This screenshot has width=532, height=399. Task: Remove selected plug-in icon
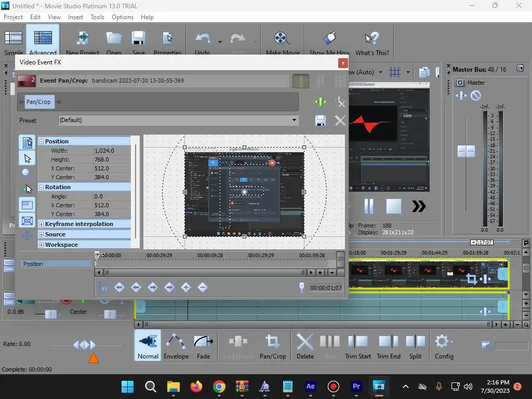(340, 102)
